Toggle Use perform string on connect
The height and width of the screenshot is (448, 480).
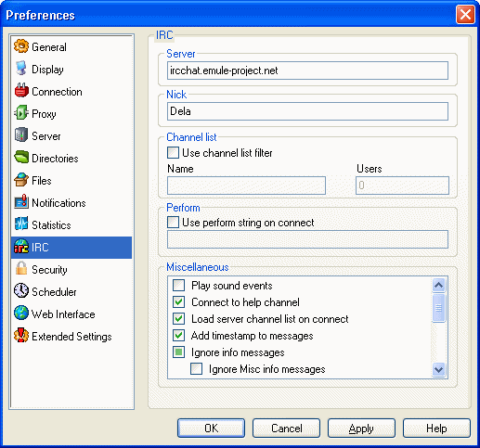(x=173, y=223)
